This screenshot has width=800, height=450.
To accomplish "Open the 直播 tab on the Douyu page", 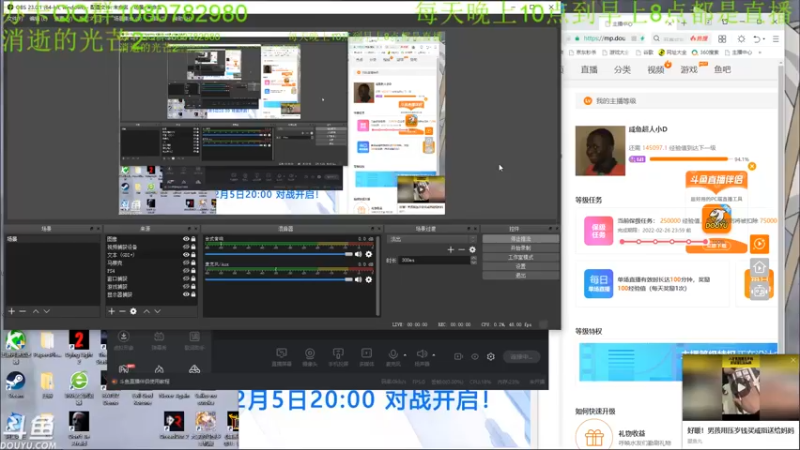I will (x=589, y=70).
